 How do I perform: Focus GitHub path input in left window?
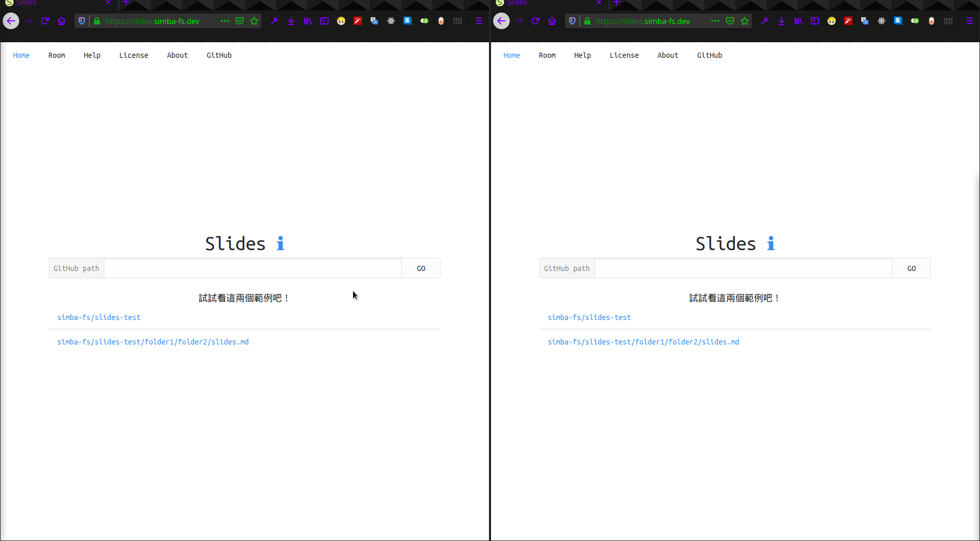pos(253,268)
